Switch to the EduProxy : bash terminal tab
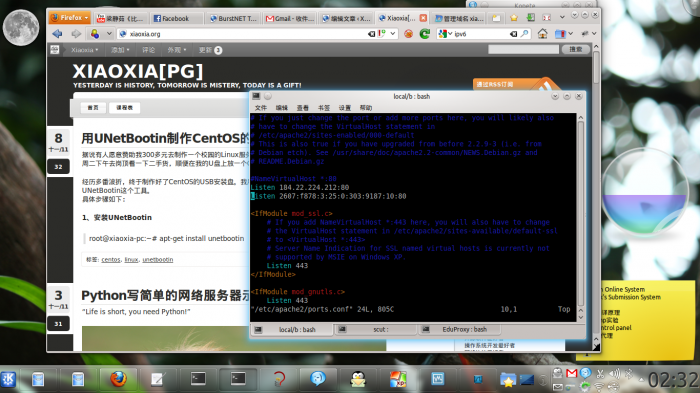The height and width of the screenshot is (393, 700). pyautogui.click(x=459, y=330)
